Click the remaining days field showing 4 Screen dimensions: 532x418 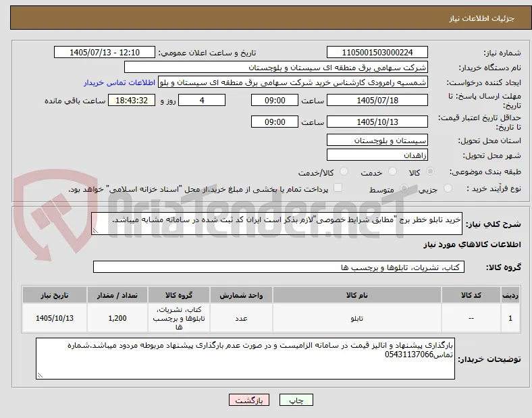(202, 100)
